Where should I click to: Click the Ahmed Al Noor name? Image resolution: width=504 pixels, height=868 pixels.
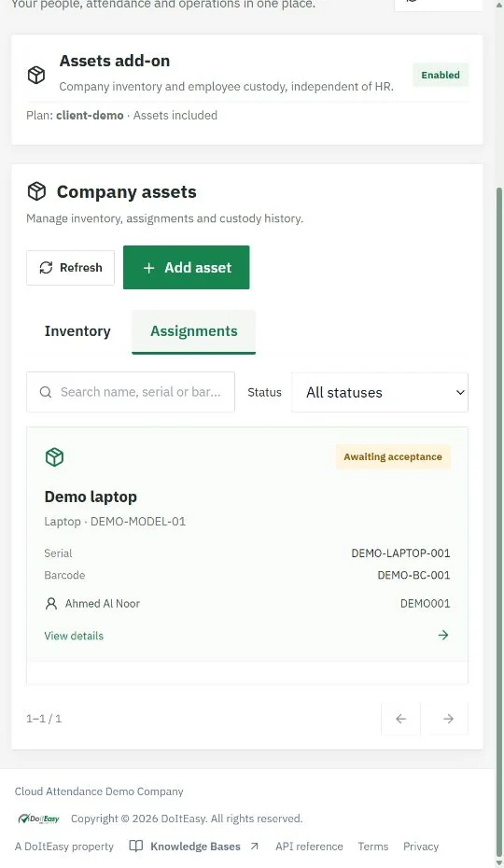click(103, 603)
